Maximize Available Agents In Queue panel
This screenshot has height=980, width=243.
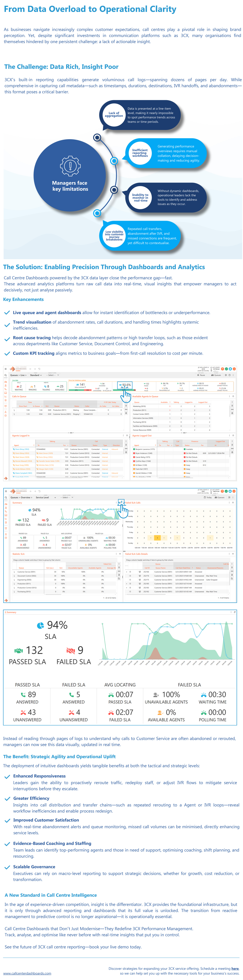[233, 396]
